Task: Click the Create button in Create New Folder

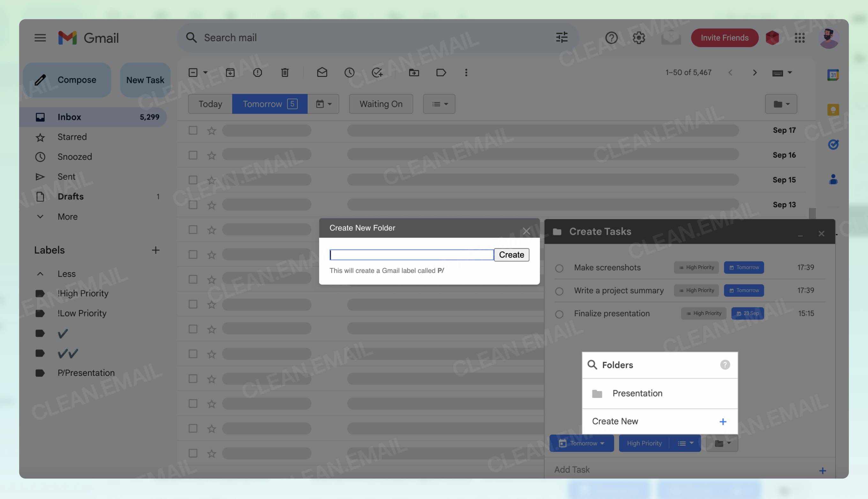Action: (511, 254)
